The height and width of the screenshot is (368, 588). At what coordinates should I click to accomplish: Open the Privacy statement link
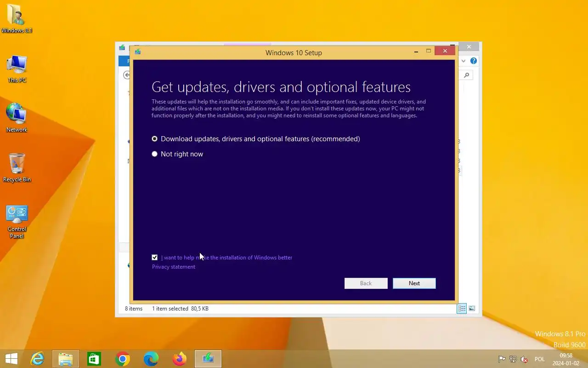pyautogui.click(x=174, y=267)
